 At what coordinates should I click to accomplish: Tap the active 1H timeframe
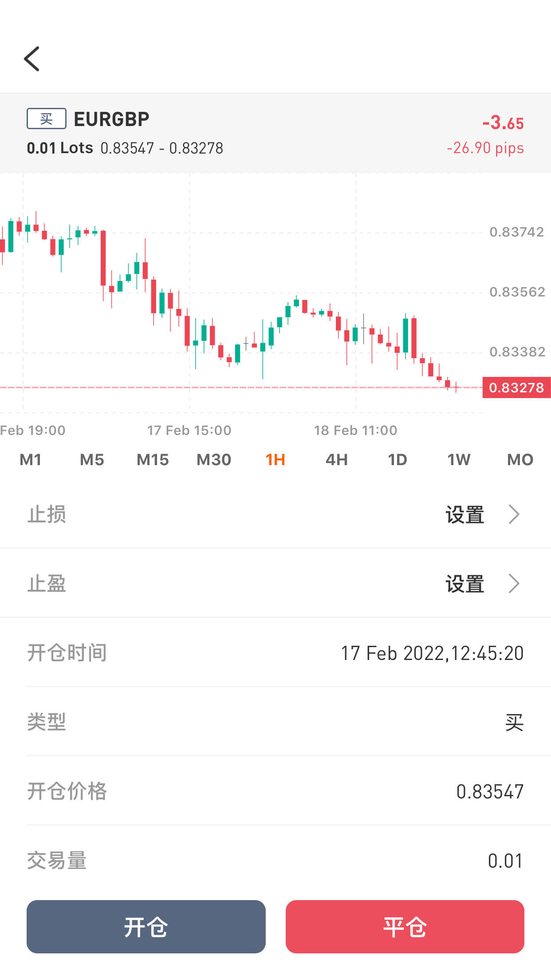tap(275, 459)
